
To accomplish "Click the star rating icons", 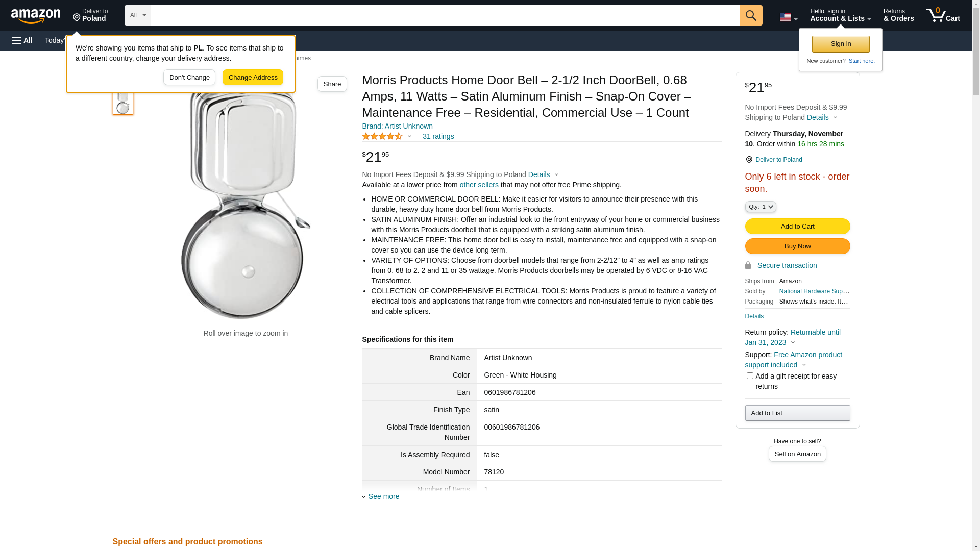I will point(382,137).
